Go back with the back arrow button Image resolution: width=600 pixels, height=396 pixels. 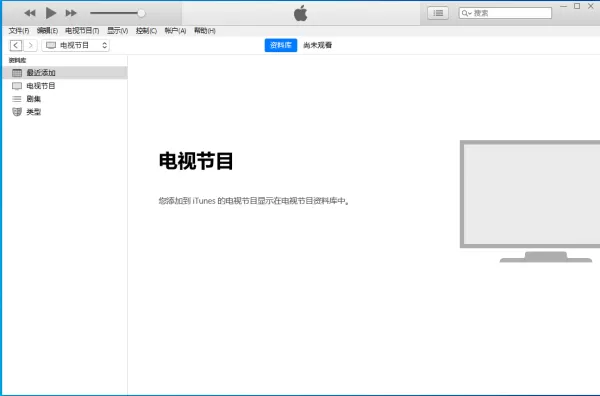[16, 45]
